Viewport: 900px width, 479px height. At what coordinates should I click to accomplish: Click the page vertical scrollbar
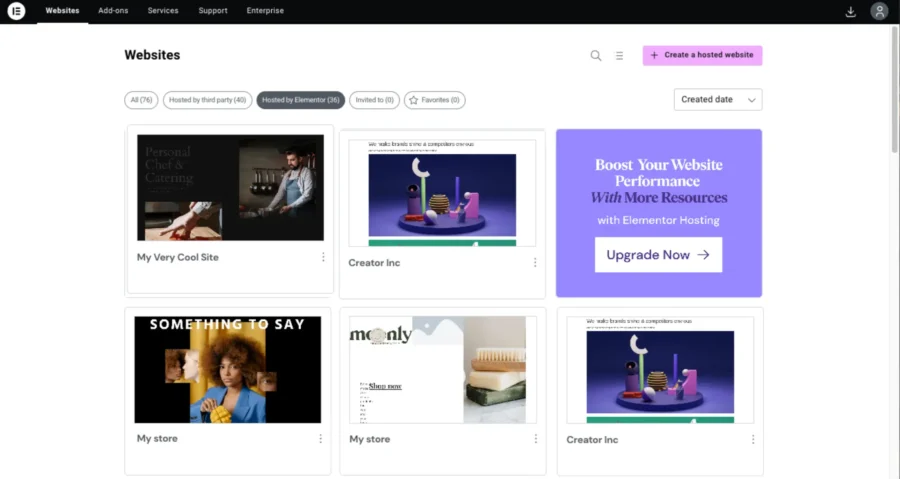click(894, 89)
